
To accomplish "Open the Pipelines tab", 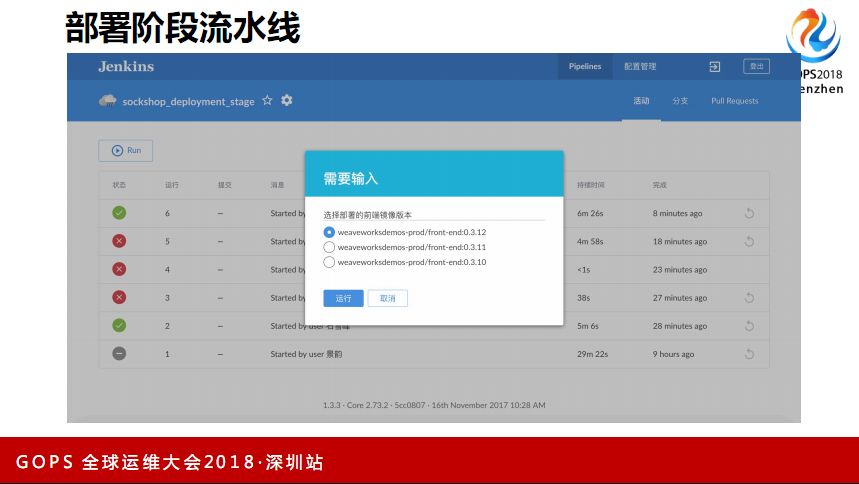I will [585, 66].
